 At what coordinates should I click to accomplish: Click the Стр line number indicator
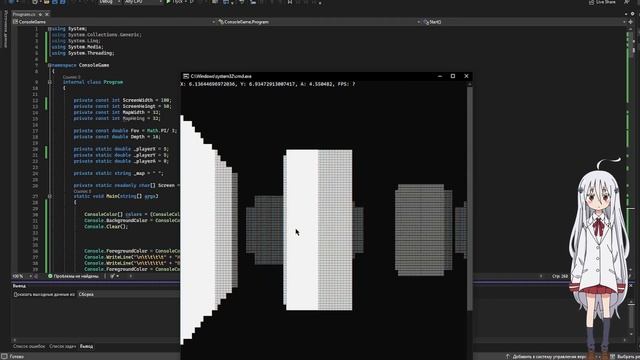tap(560, 276)
